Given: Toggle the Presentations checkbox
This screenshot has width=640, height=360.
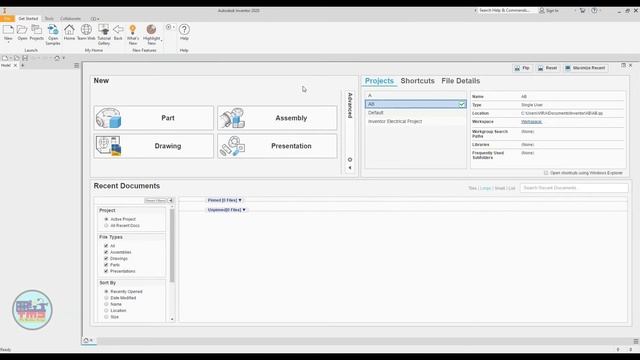Looking at the screenshot, I should (x=106, y=271).
